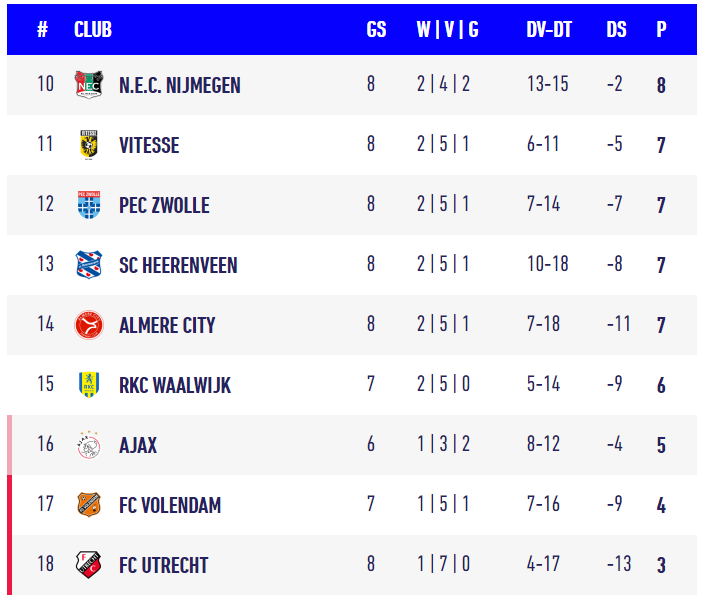This screenshot has height=598, width=703.
Task: Click the Ajax club logo
Action: (x=89, y=445)
